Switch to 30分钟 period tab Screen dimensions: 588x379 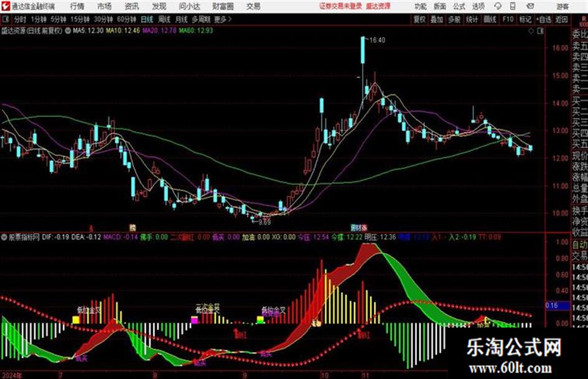[103, 19]
